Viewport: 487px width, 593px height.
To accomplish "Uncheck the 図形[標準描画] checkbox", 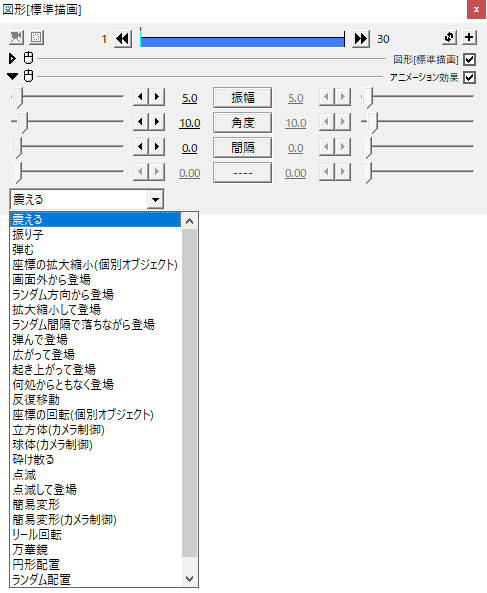I will coord(469,59).
